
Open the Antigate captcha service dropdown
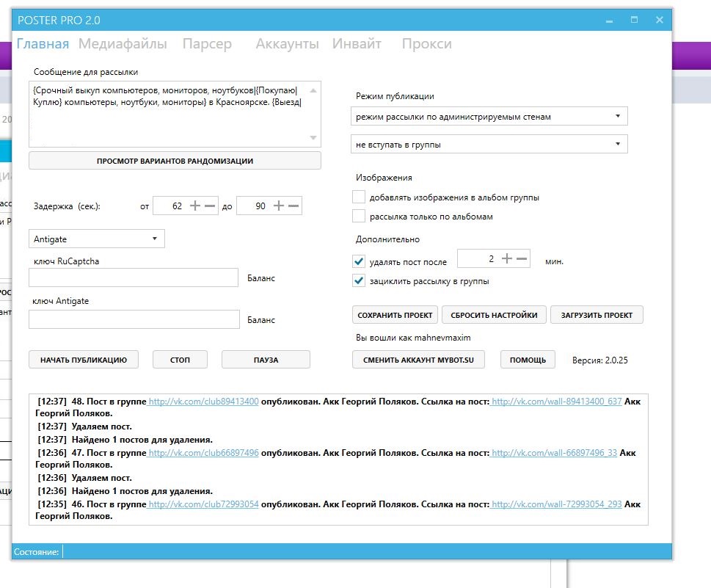[97, 239]
